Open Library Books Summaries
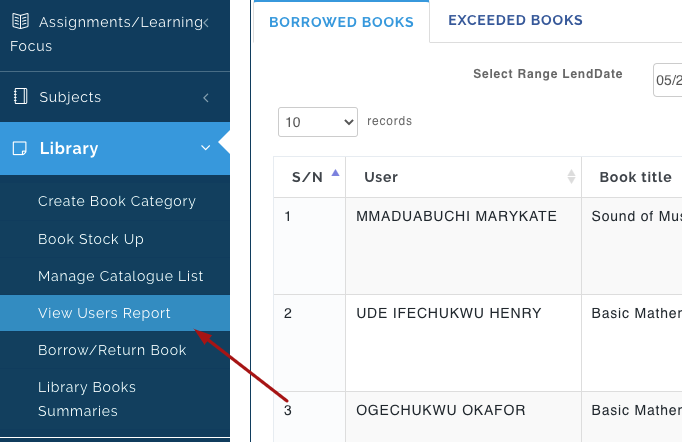 pyautogui.click(x=87, y=399)
